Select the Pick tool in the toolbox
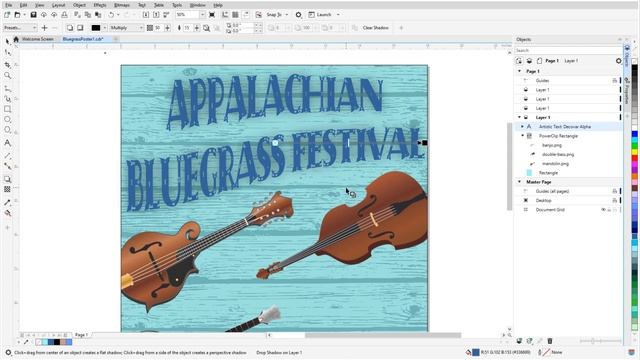The image size is (640, 360). pos(7,42)
